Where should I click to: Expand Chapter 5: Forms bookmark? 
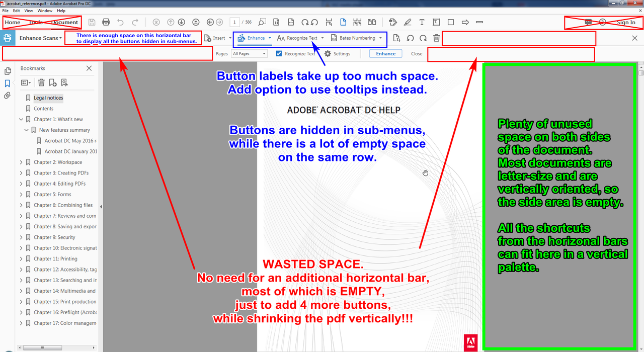(21, 195)
